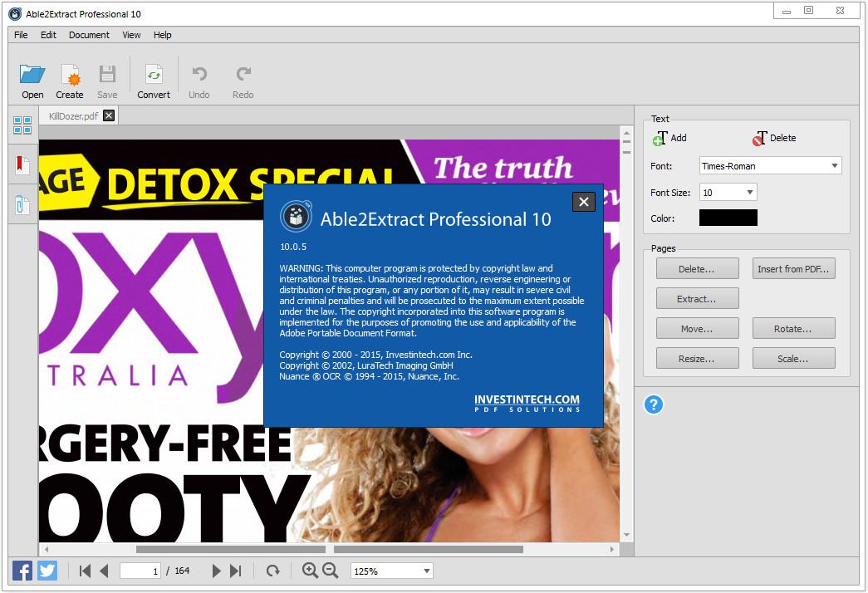868x593 pixels.
Task: Open the black text Color swatch
Action: tap(728, 218)
